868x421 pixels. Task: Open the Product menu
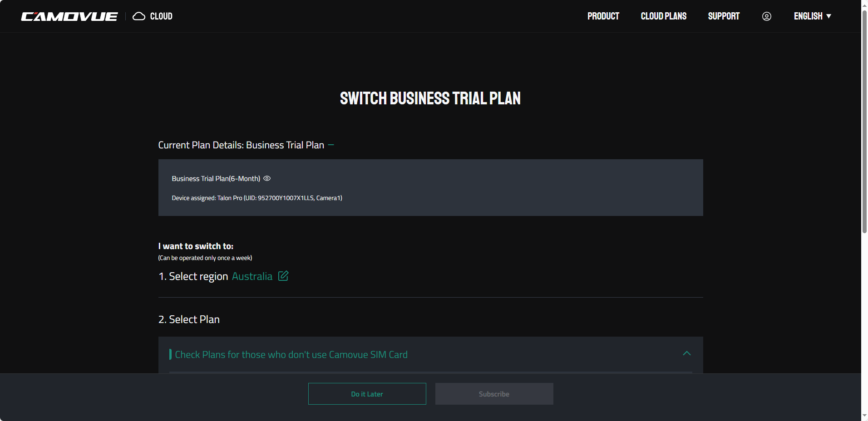[603, 16]
